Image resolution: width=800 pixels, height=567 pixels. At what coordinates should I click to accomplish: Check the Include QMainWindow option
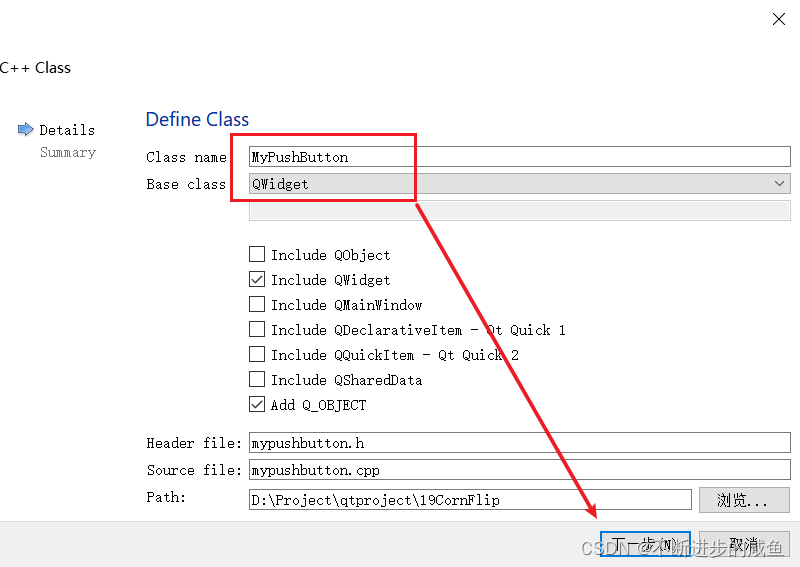click(x=257, y=304)
